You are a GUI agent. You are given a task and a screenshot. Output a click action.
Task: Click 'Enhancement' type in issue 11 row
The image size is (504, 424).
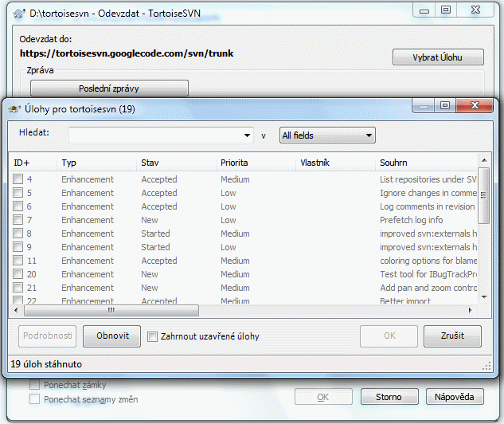pyautogui.click(x=88, y=261)
